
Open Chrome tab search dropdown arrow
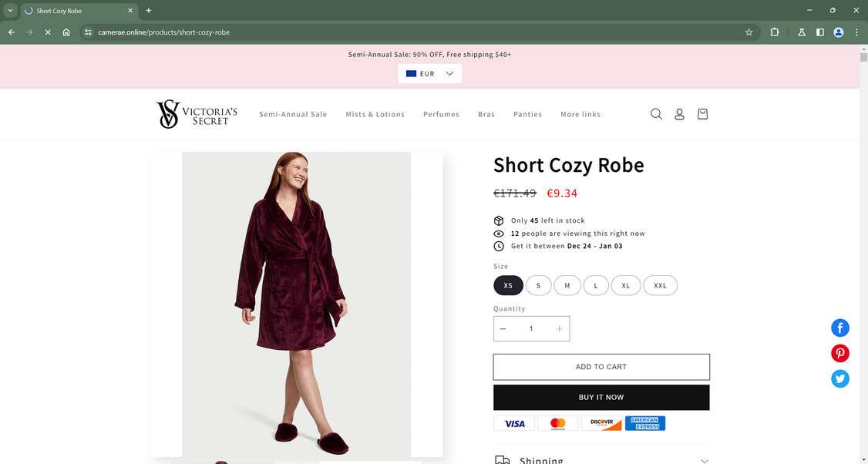10,11
